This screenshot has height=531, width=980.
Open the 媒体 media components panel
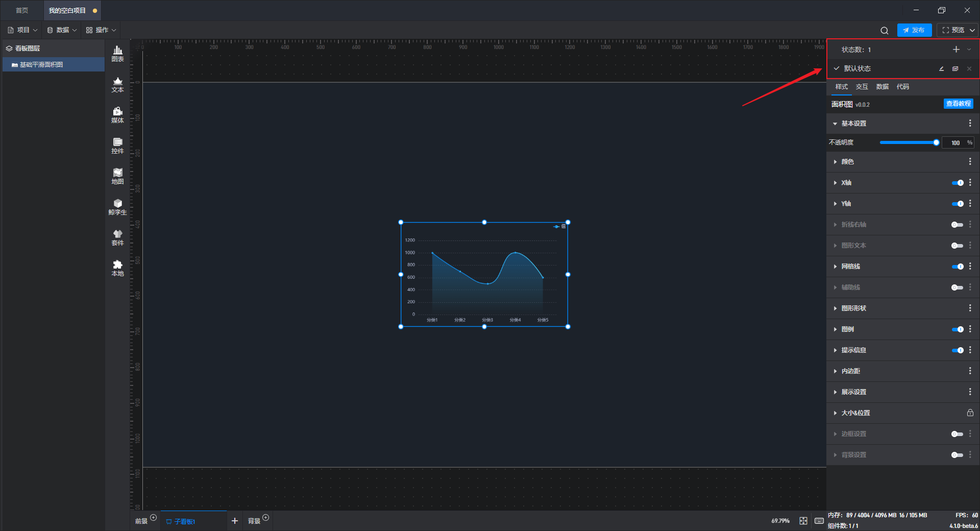coord(117,115)
